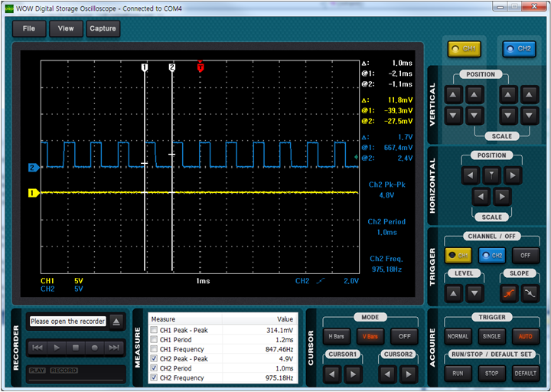Toggle the yellow CH1 channel button
This screenshot has width=551, height=392.
[464, 49]
